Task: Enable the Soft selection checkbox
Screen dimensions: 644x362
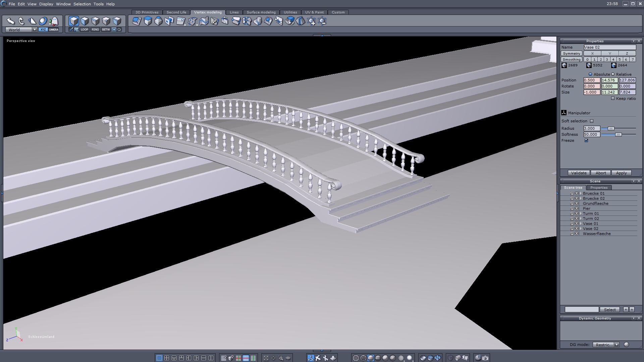Action: tap(592, 121)
